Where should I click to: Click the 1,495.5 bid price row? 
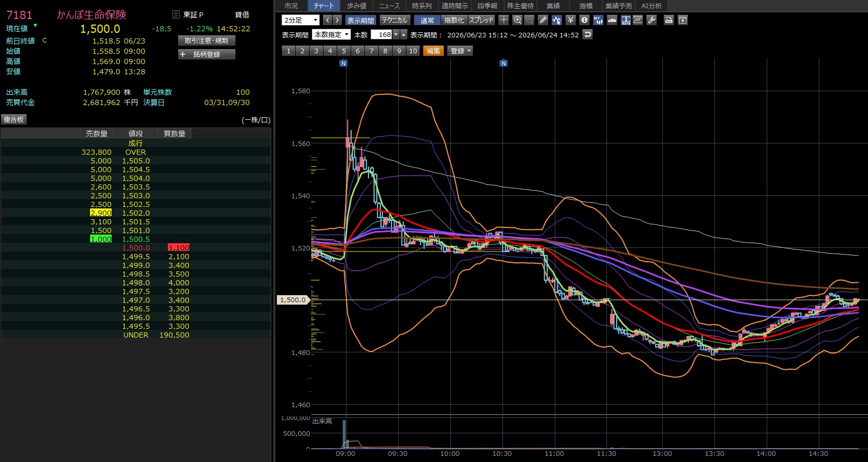click(x=136, y=326)
